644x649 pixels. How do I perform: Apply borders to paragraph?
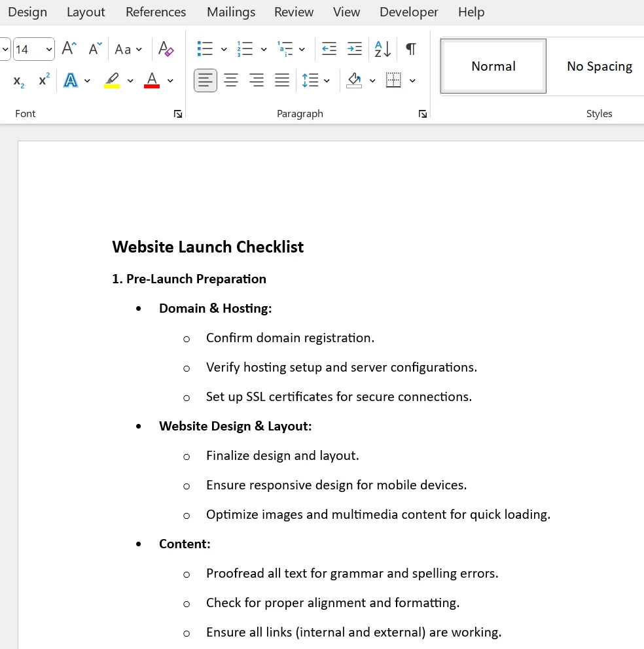(x=393, y=80)
